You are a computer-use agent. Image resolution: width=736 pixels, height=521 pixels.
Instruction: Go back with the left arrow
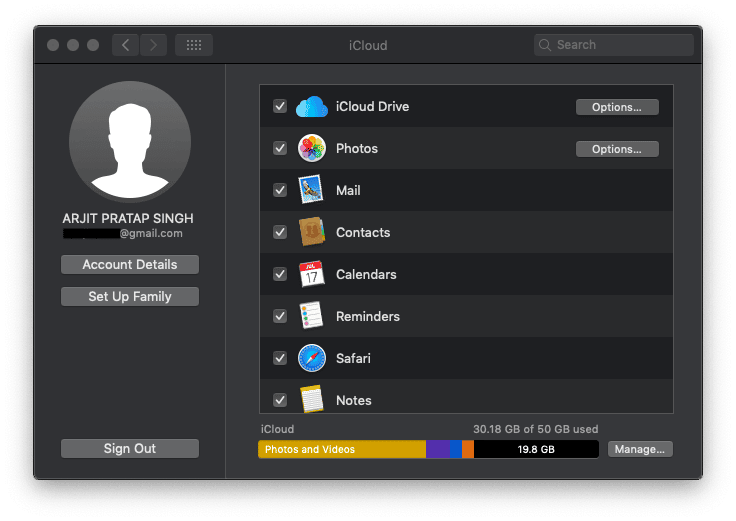(125, 45)
